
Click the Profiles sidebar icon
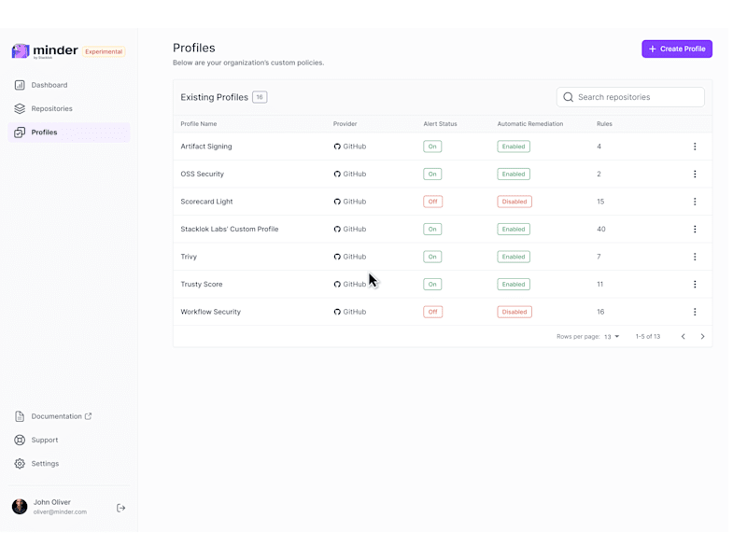(x=20, y=133)
